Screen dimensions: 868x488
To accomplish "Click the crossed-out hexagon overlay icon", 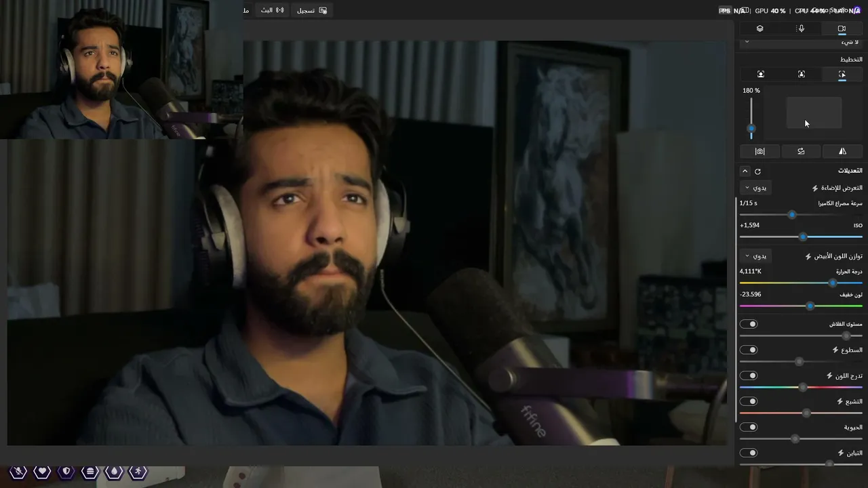I will 18,471.
